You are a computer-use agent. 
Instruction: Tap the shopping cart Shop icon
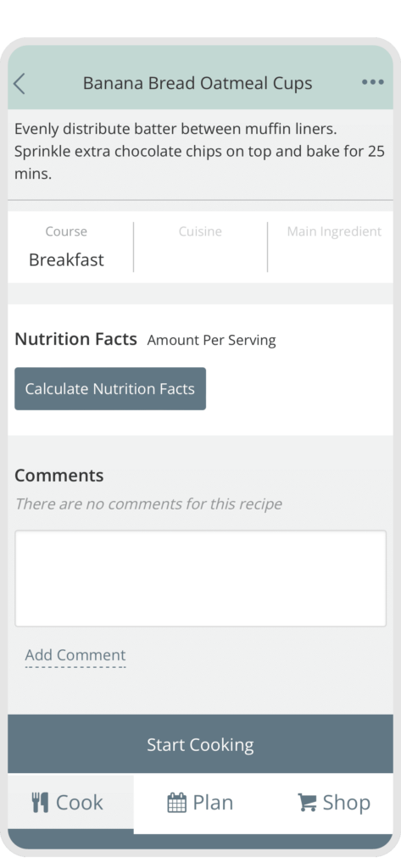pyautogui.click(x=307, y=802)
